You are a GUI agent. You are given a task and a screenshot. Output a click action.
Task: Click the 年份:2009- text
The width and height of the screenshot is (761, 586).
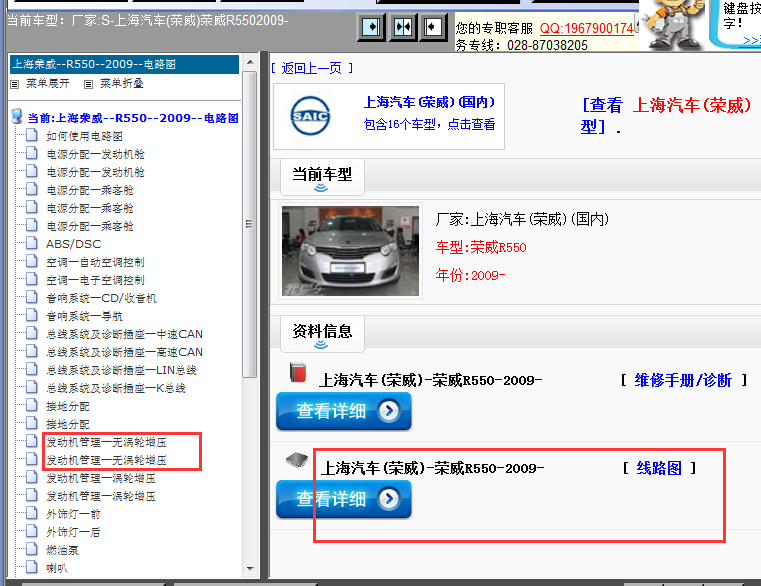point(470,275)
